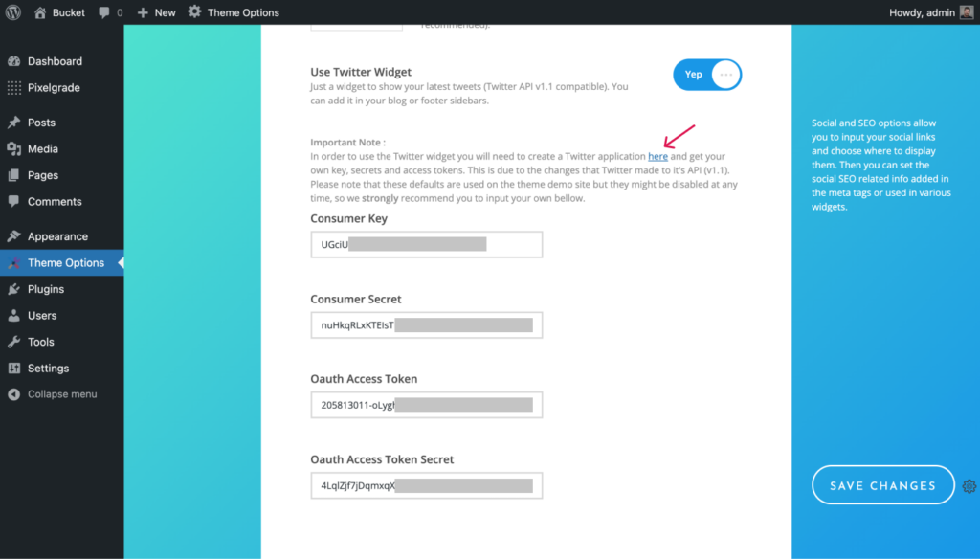The height and width of the screenshot is (559, 980).
Task: Click the Settings sliders icon
Action: [x=13, y=368]
